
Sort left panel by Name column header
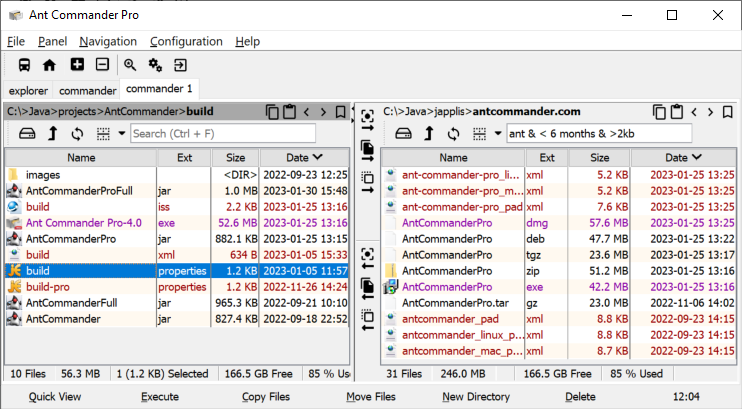(x=81, y=158)
